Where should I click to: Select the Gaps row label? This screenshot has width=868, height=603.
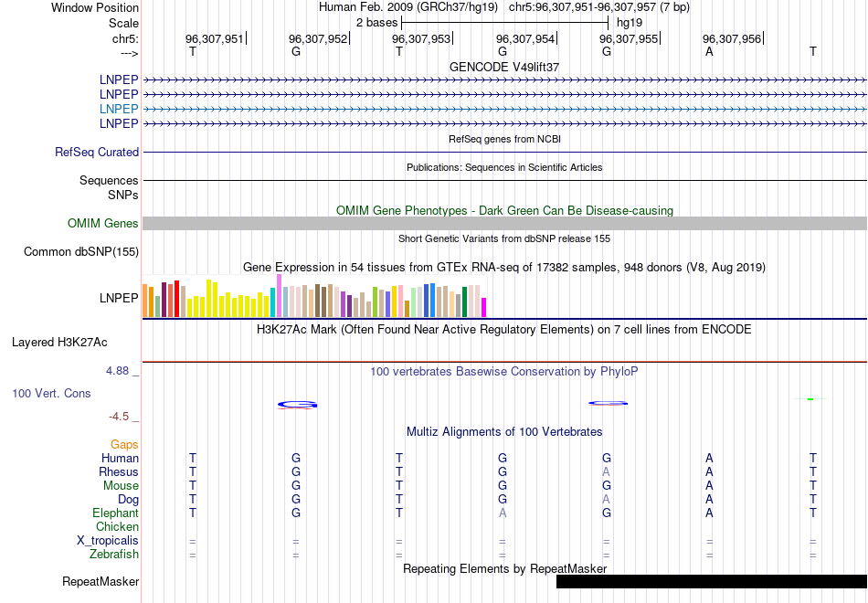point(124,445)
